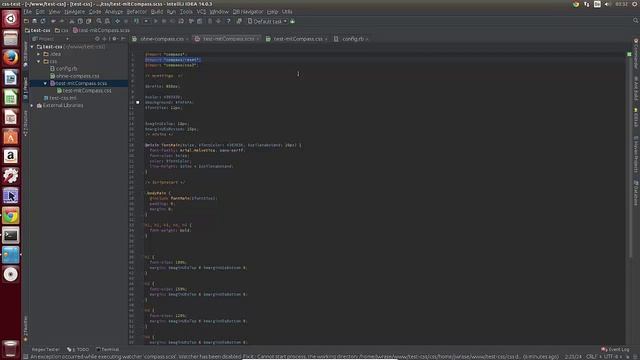Collapse the css folder
The height and width of the screenshot is (360, 640).
39,61
